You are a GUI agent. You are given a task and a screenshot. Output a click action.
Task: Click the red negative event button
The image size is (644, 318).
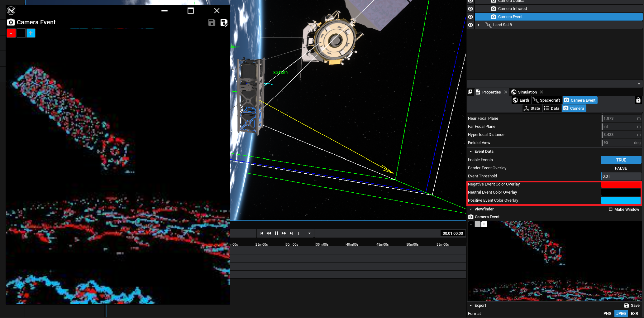pos(11,33)
